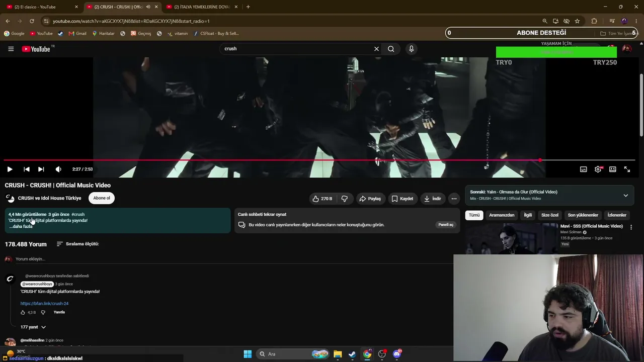Select the İlgili filter chip
644x362 pixels.
528,215
